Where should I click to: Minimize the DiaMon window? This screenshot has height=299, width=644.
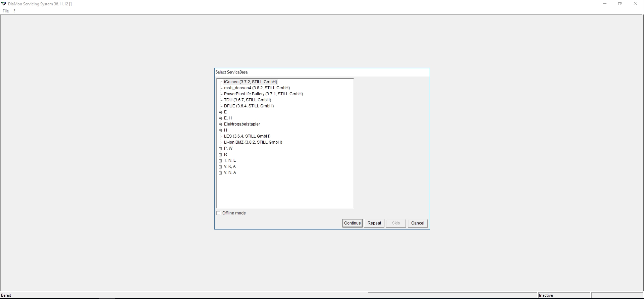(605, 4)
